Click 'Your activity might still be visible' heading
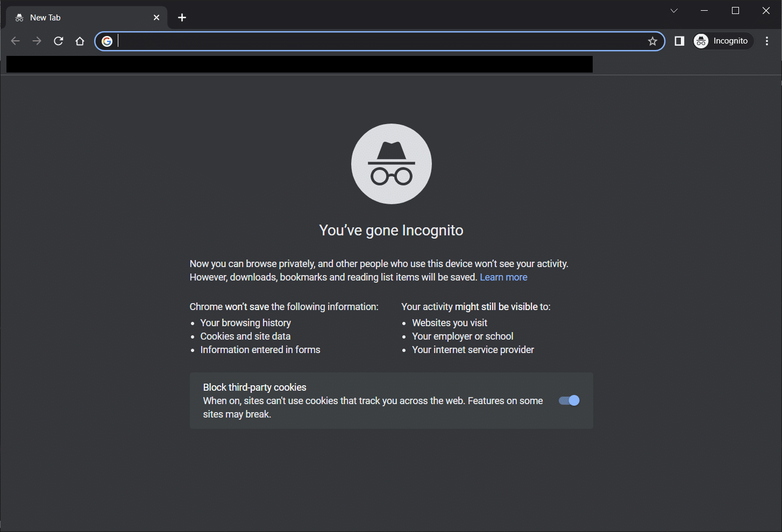Image resolution: width=782 pixels, height=532 pixels. click(476, 307)
